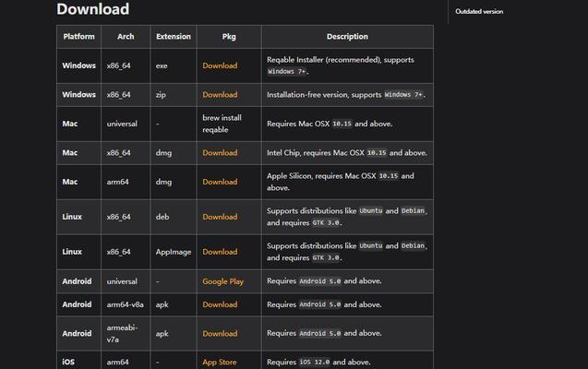
Task: Download the Mac x86_64 dmg
Action: 220,153
